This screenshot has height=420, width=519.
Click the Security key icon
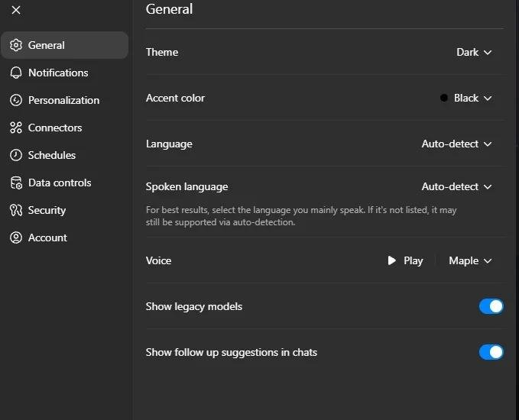coord(16,210)
